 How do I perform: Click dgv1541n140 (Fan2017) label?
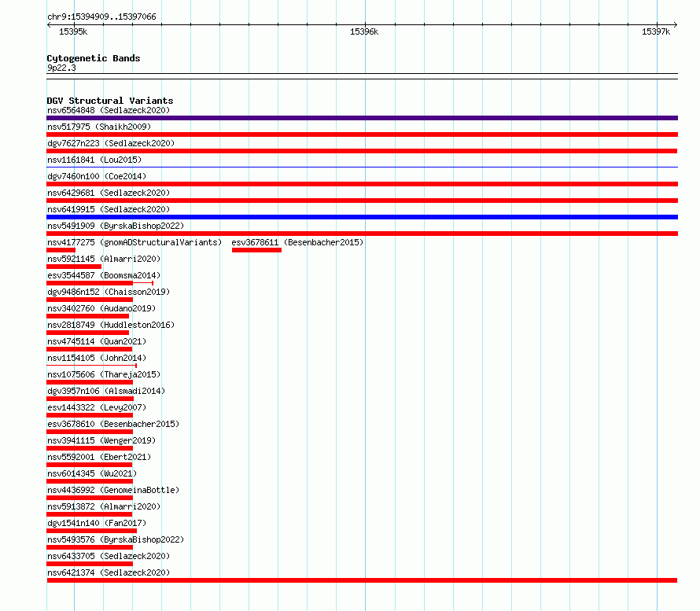coord(97,523)
